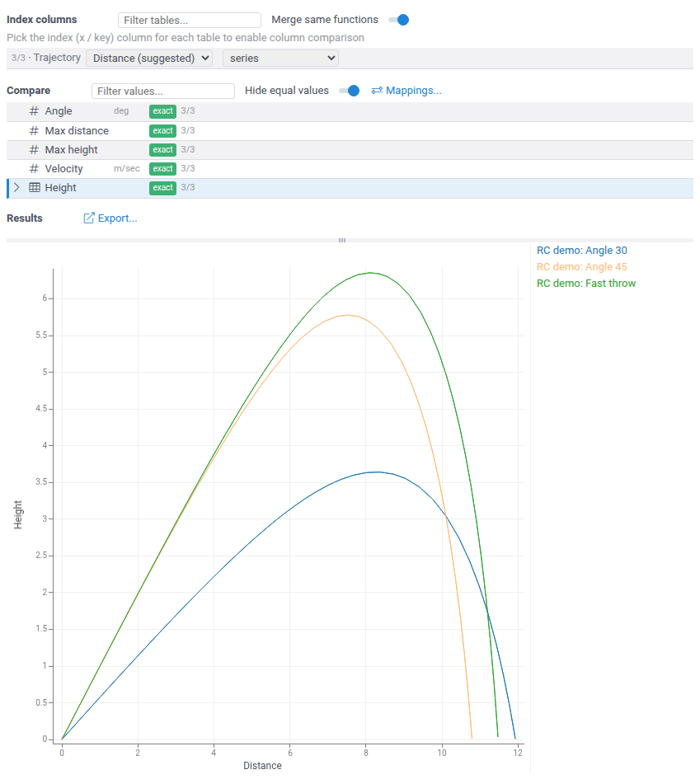Image resolution: width=700 pixels, height=779 pixels.
Task: Click the Index columns heading
Action: [42, 20]
